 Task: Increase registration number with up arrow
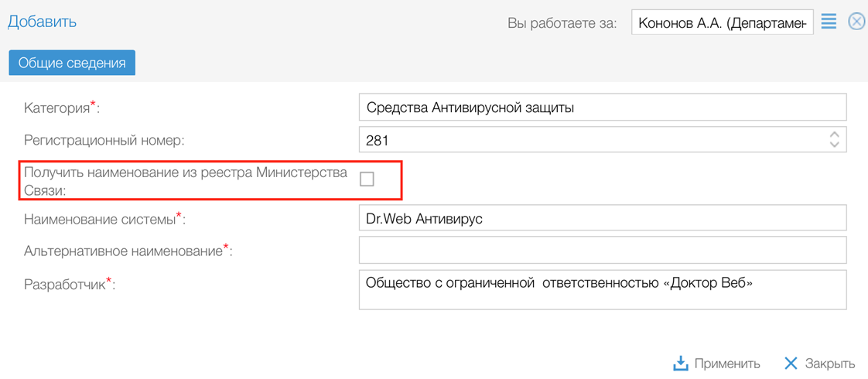(834, 135)
